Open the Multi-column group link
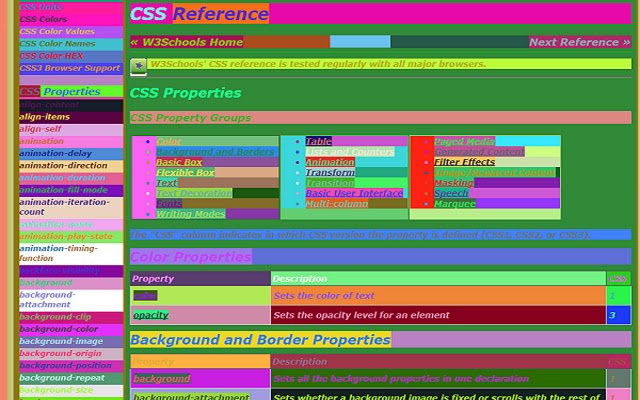This screenshot has height=400, width=640. pos(337,203)
